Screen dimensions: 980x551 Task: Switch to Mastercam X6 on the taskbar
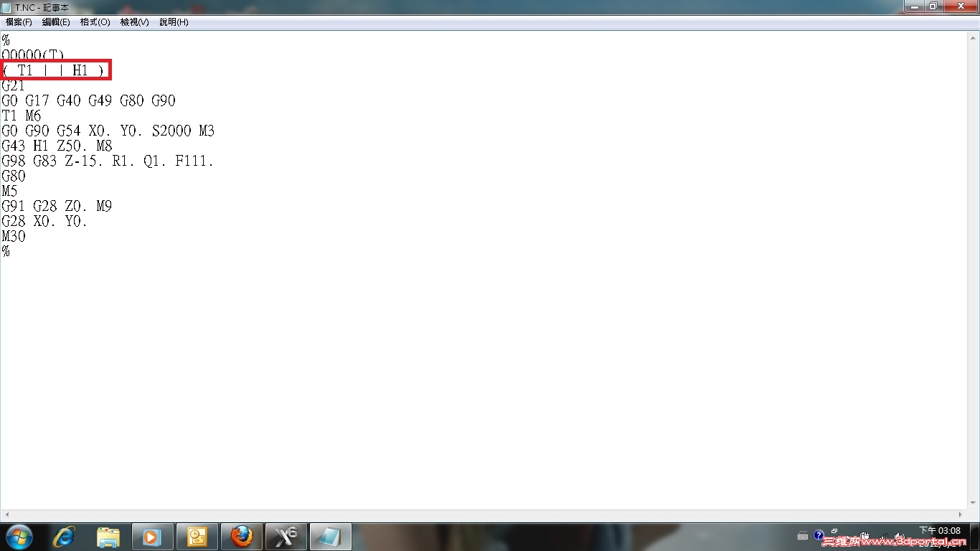point(286,537)
